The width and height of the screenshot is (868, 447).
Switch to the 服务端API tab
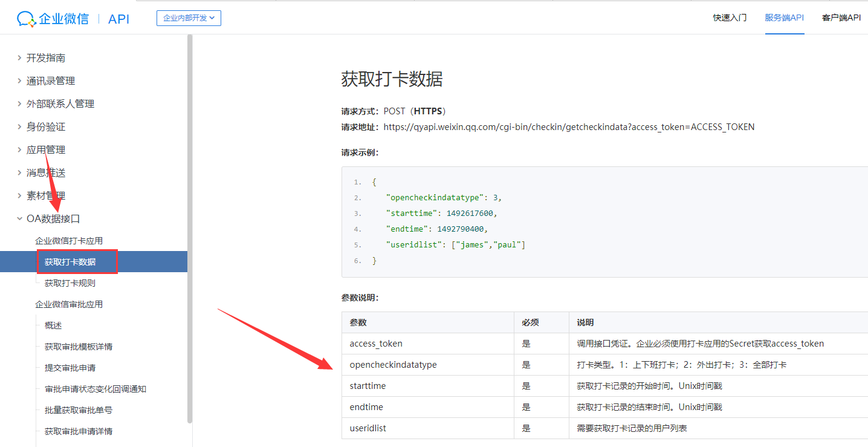(784, 18)
